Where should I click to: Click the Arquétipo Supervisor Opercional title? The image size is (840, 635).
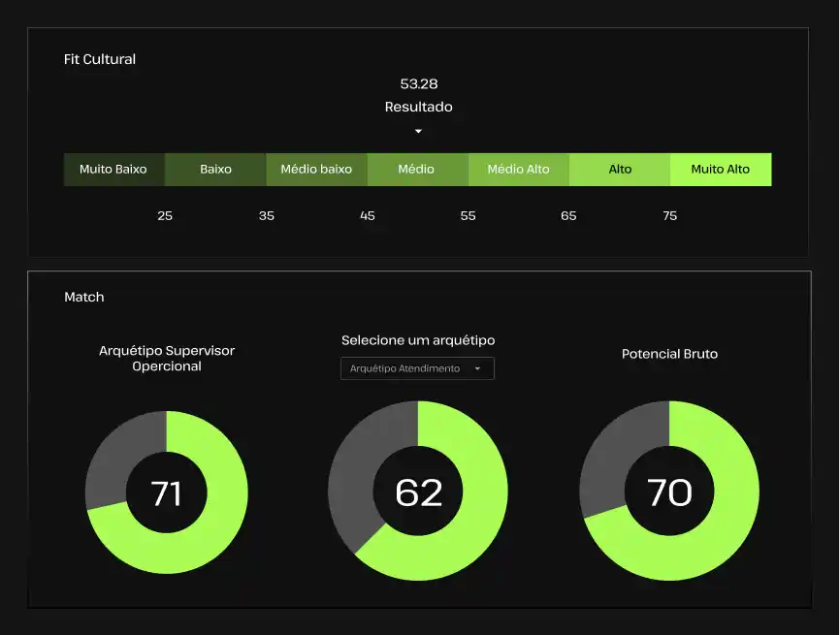pyautogui.click(x=167, y=358)
